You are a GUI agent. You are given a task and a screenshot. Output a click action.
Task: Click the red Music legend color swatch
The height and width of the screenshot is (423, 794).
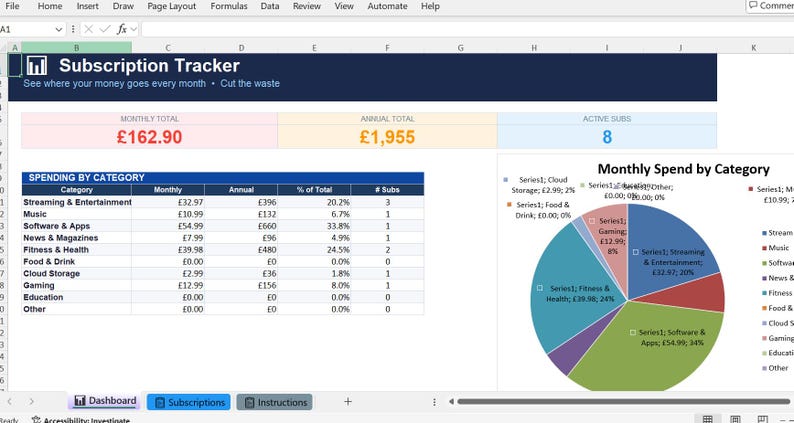click(764, 248)
